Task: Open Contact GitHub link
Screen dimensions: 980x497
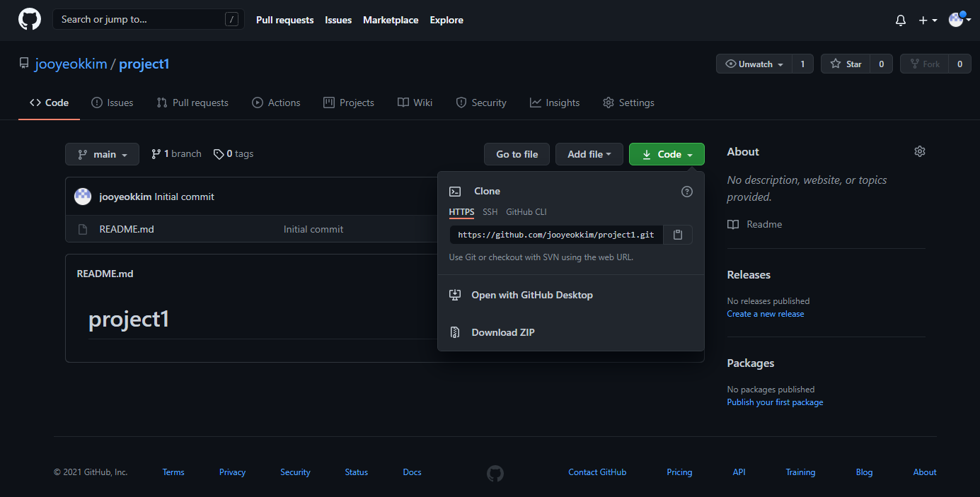Action: [x=597, y=472]
